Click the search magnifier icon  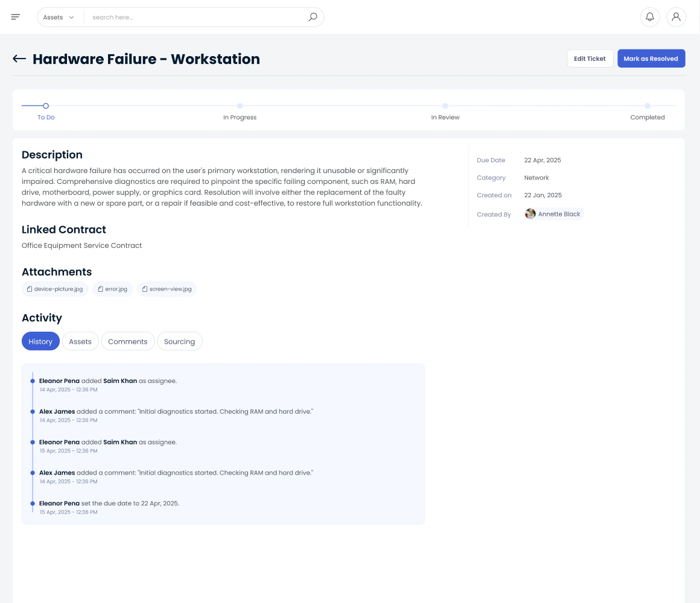(313, 17)
